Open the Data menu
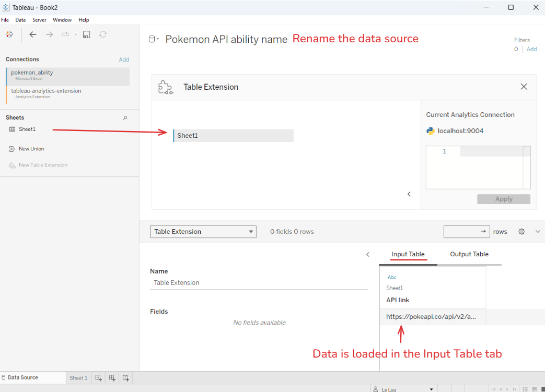This screenshot has width=545, height=392. [20, 20]
